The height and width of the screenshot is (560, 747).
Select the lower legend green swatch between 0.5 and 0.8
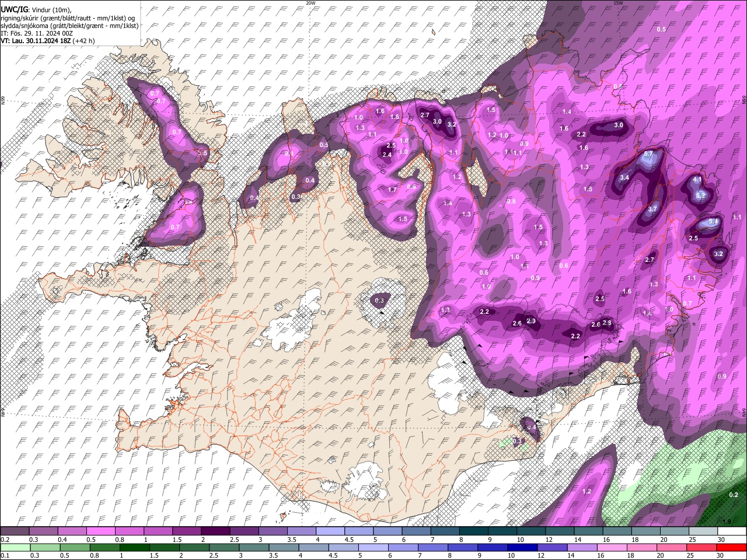[75, 547]
